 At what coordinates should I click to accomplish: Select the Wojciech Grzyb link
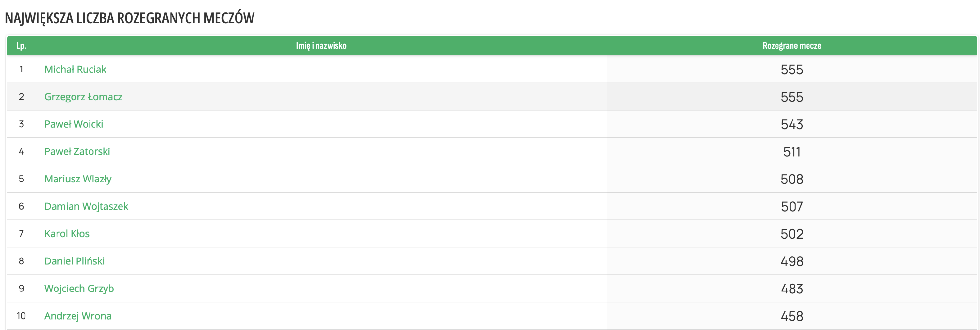pos(79,288)
